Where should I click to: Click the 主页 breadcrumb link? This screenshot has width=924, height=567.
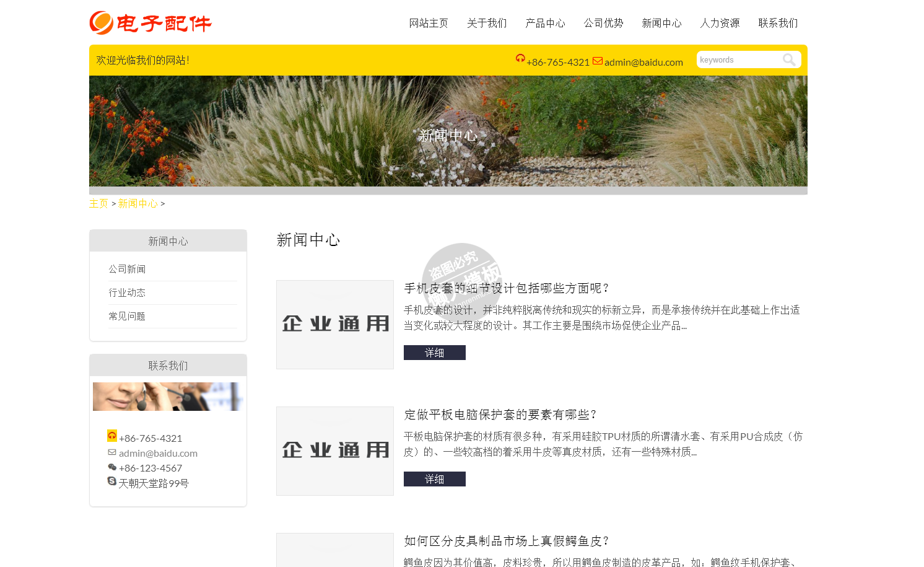[x=98, y=203]
